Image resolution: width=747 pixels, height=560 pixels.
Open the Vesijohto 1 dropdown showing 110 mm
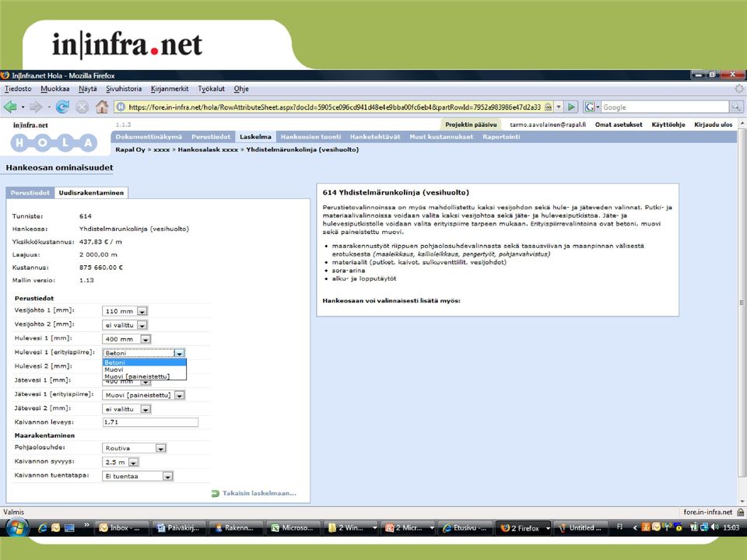(x=124, y=311)
